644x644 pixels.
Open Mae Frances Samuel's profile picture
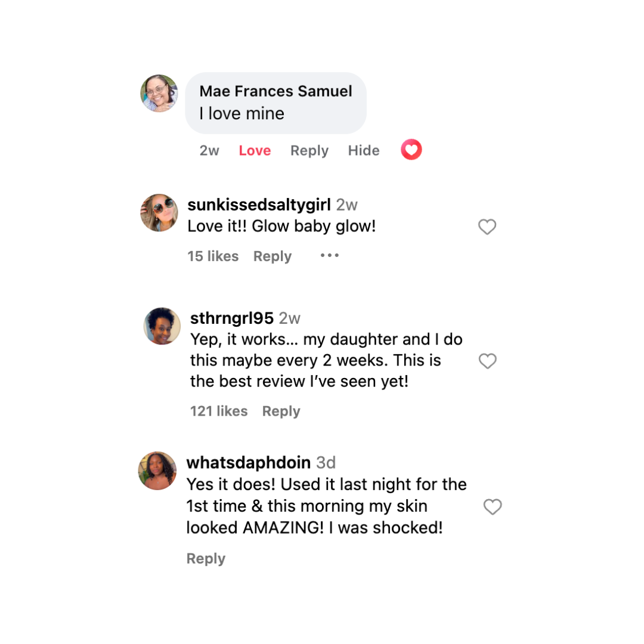tap(159, 94)
